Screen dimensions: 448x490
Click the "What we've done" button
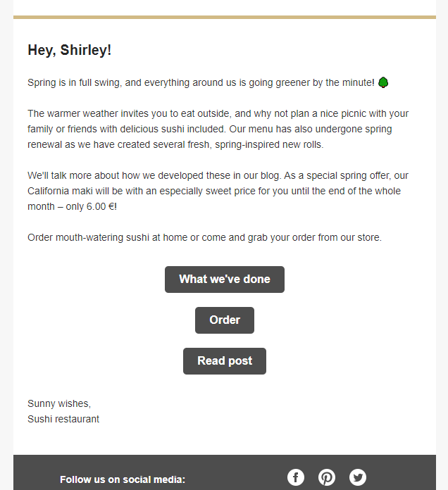click(x=225, y=279)
